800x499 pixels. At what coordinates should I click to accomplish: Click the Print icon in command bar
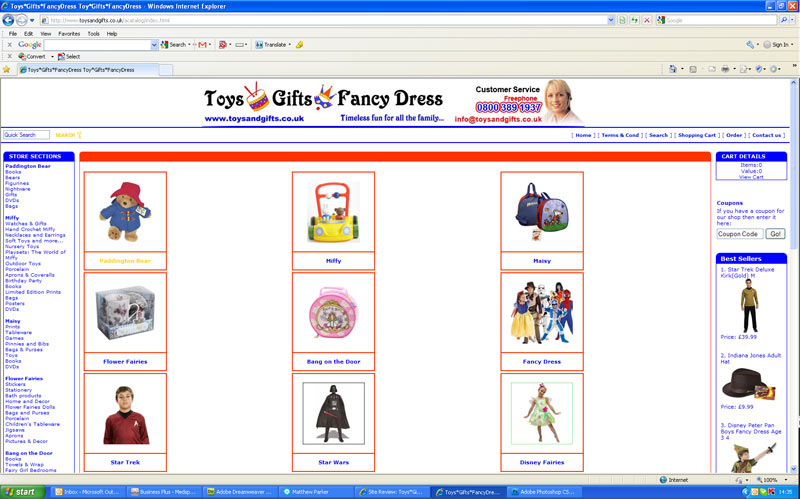(x=725, y=69)
